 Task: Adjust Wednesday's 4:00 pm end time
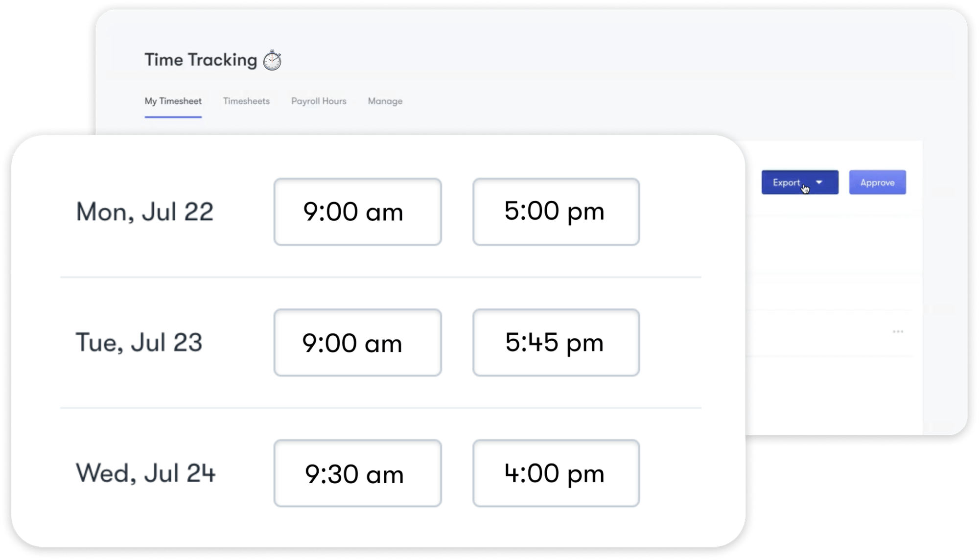[x=556, y=473]
